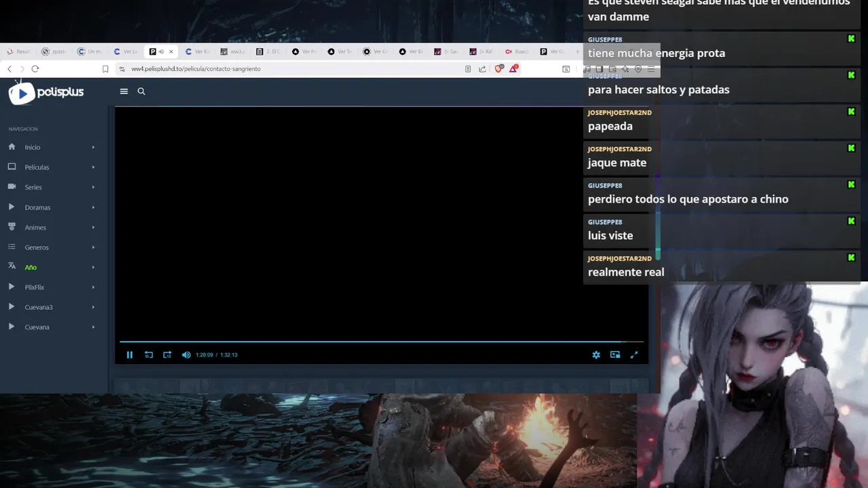
Task: Click the anime character webcam avatar
Action: point(753,386)
